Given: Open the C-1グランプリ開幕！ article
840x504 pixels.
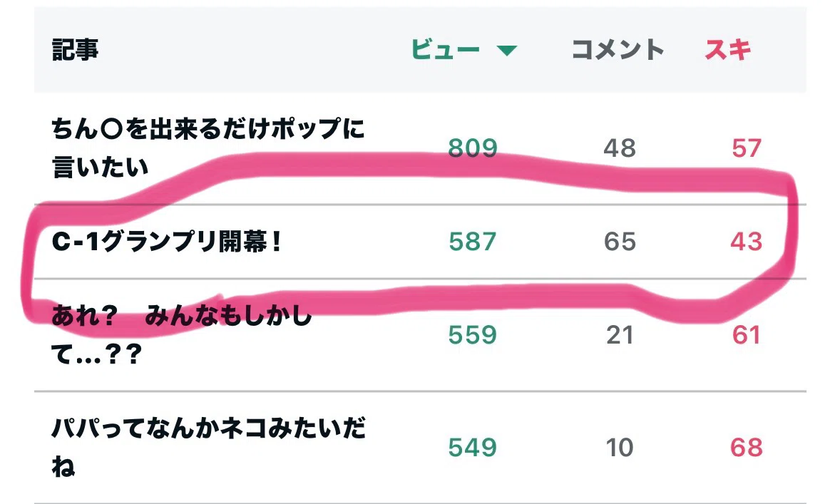Looking at the screenshot, I should tap(166, 242).
